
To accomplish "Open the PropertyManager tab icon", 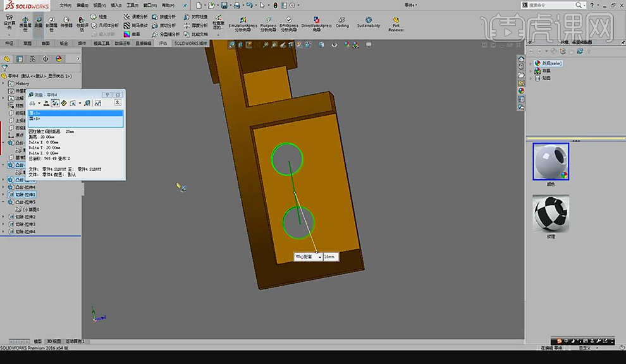I will 19,59.
